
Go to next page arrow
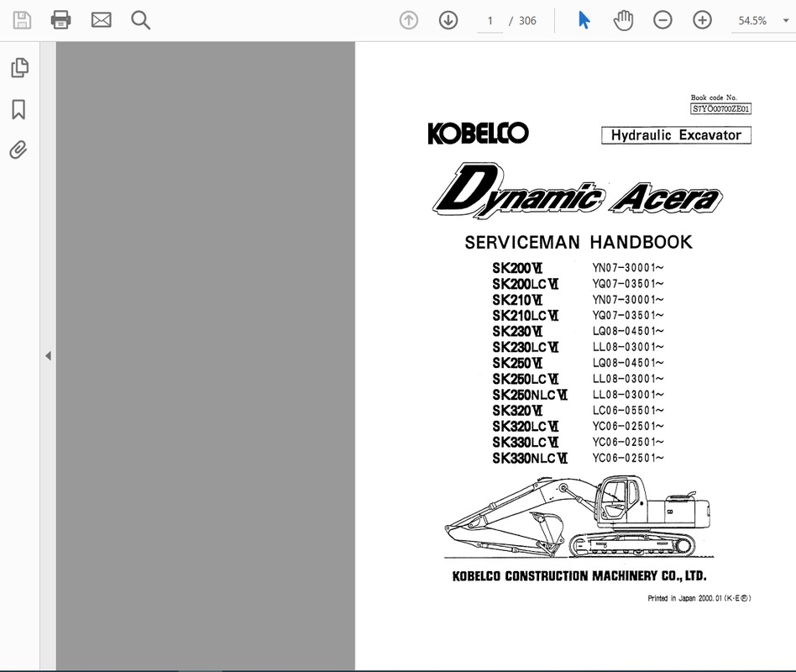coord(448,21)
